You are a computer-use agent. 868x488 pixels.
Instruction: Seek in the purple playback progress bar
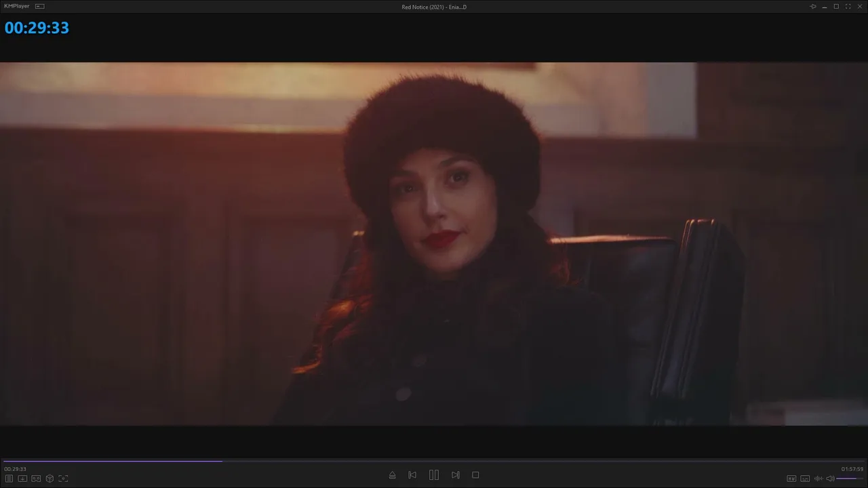pos(434,461)
